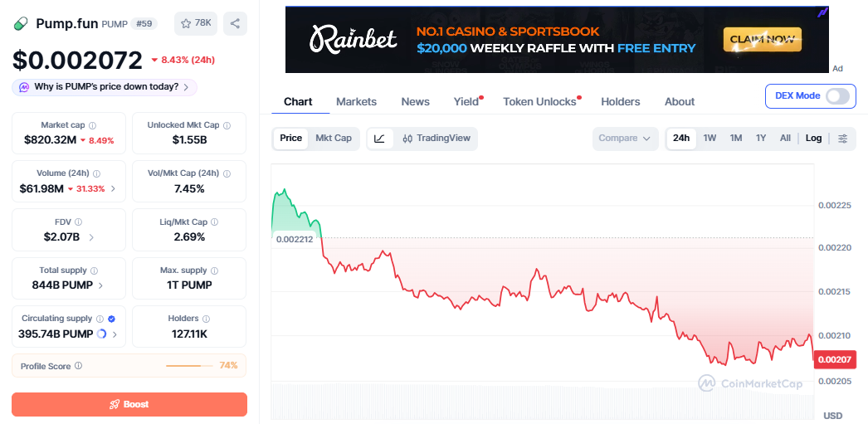Open Vol/Mkt Cap (24h) info icon
Image resolution: width=868 pixels, height=424 pixels.
[227, 173]
